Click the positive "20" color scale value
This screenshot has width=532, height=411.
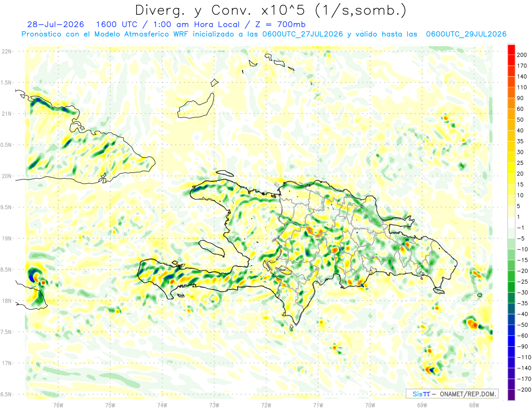point(520,174)
